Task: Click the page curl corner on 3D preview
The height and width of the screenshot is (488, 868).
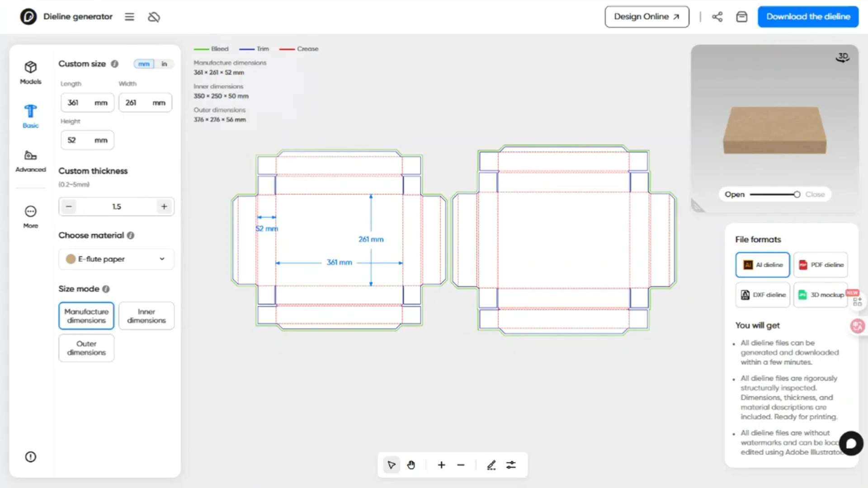Action: 698,206
